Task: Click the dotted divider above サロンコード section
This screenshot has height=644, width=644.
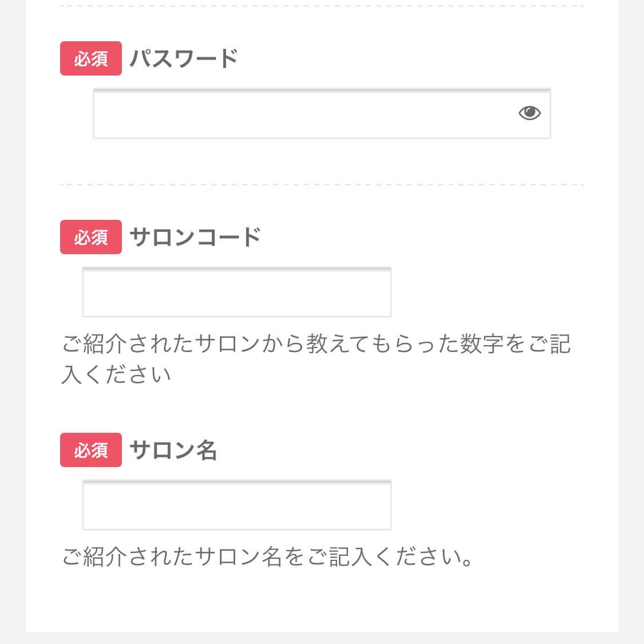Action: click(x=322, y=185)
